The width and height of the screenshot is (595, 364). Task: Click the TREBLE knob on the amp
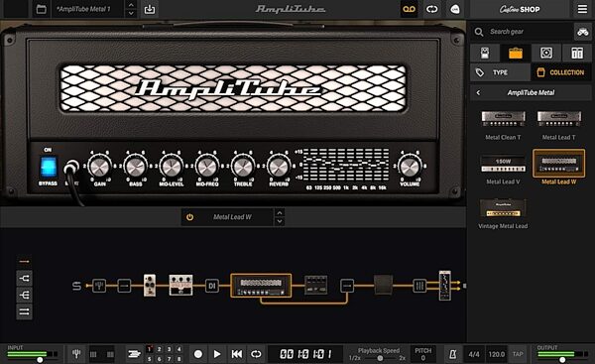click(243, 167)
